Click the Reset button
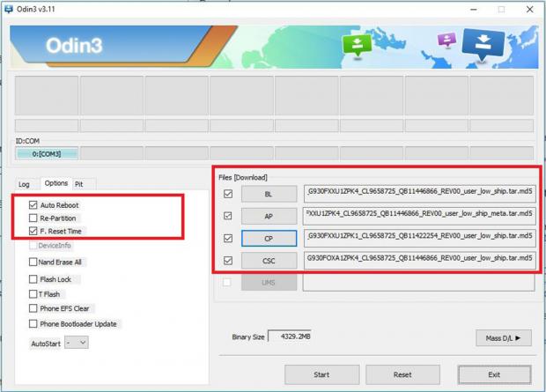The width and height of the screenshot is (546, 392). [402, 374]
